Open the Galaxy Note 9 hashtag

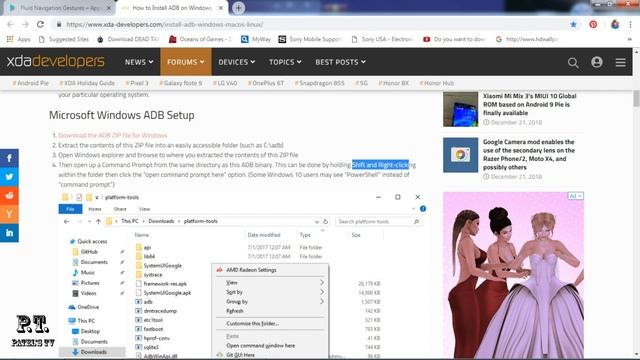tap(180, 83)
